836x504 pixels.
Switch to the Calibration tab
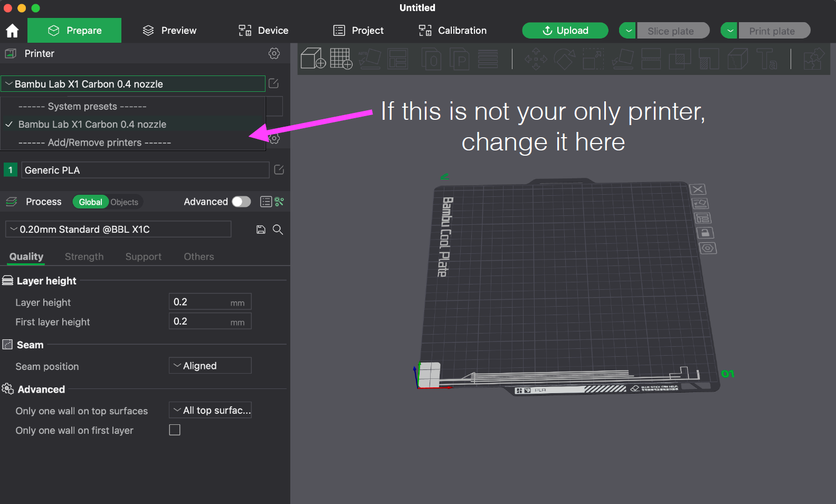452,31
